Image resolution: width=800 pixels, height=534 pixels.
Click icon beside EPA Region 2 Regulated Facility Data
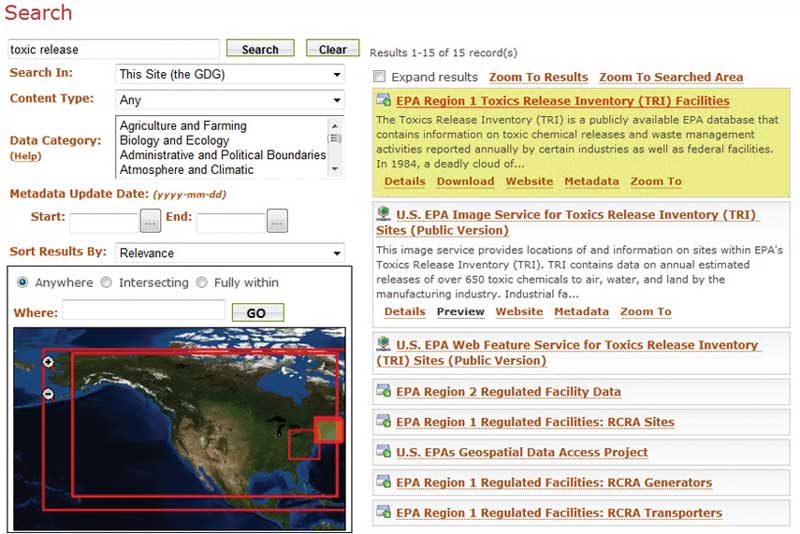[384, 391]
